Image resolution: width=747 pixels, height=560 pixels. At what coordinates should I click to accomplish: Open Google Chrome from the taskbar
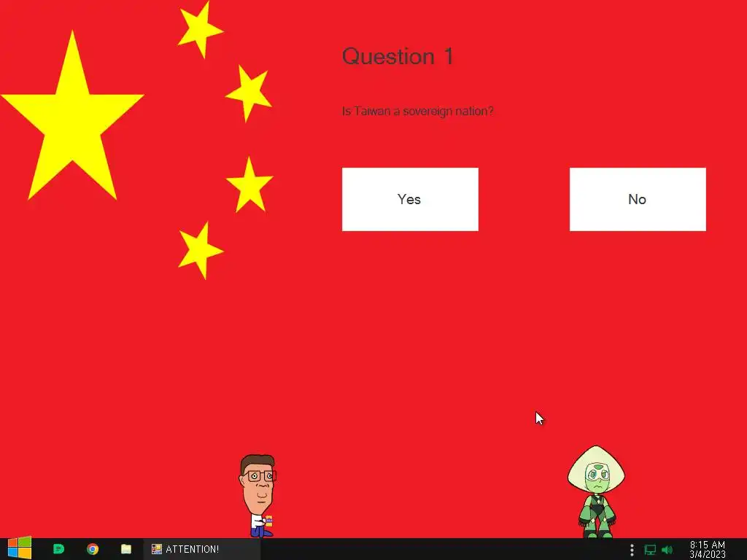click(x=93, y=549)
